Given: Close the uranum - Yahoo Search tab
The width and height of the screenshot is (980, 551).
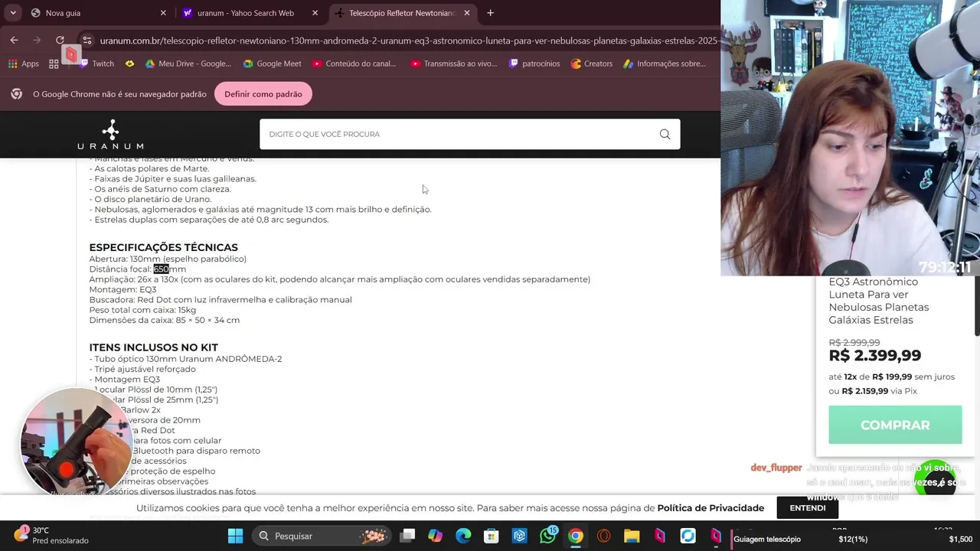Looking at the screenshot, I should coord(315,13).
